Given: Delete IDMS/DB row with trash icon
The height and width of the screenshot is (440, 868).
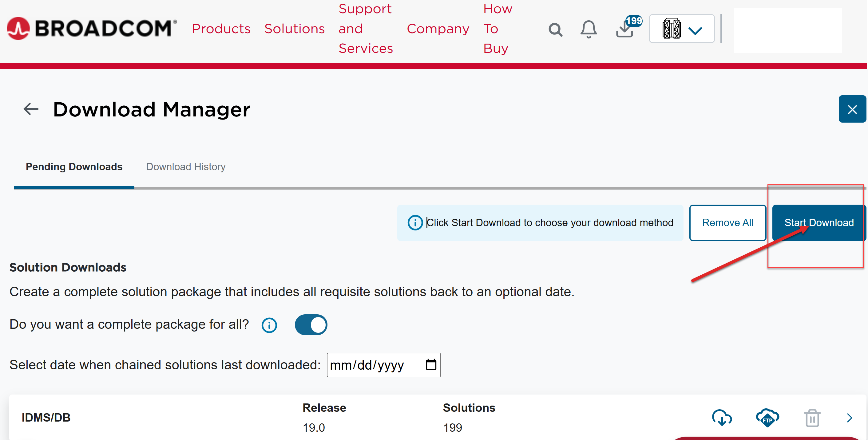Looking at the screenshot, I should coord(812,418).
